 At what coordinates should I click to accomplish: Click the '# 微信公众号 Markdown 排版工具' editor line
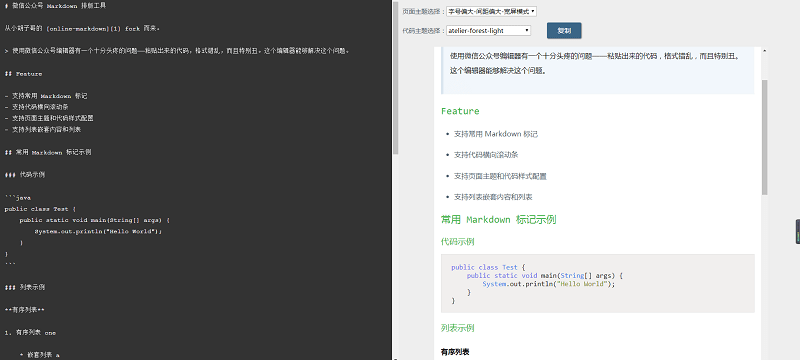tap(55, 6)
